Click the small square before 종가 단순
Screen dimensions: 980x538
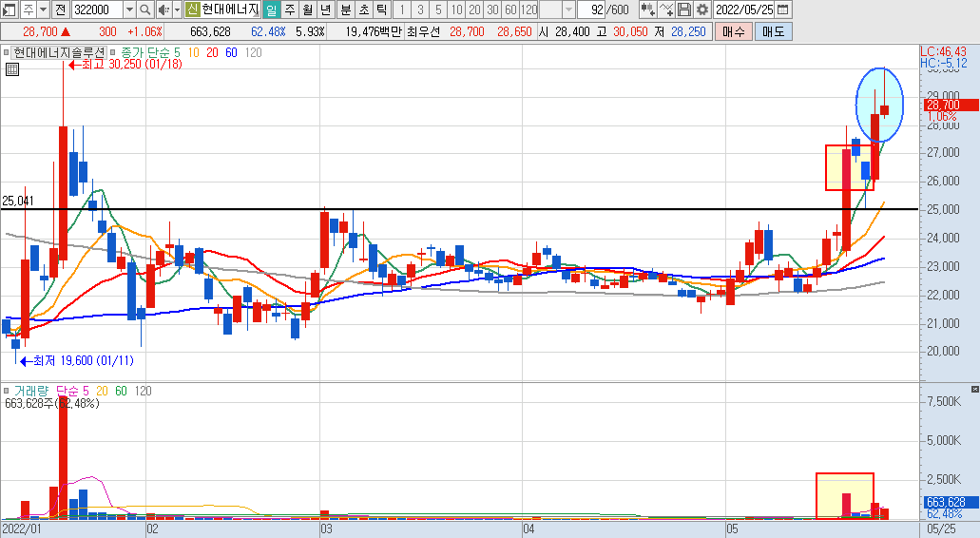coord(113,53)
